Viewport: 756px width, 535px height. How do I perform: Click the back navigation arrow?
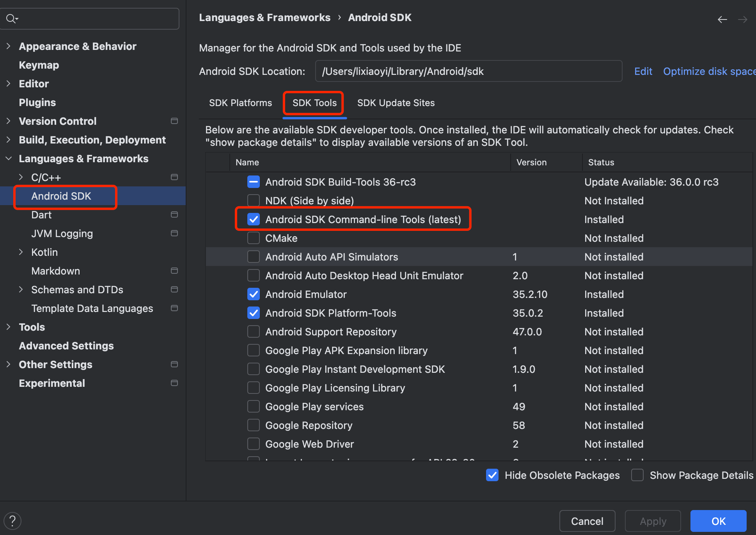coord(722,19)
